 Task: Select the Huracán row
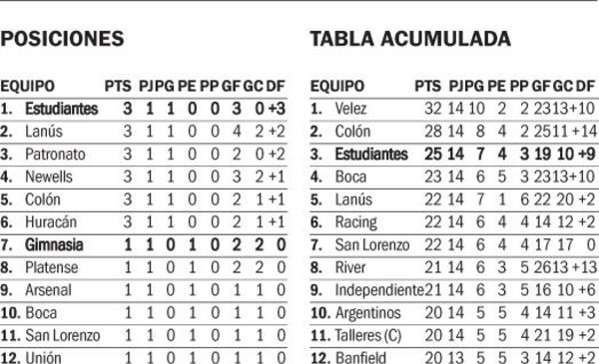click(x=143, y=222)
